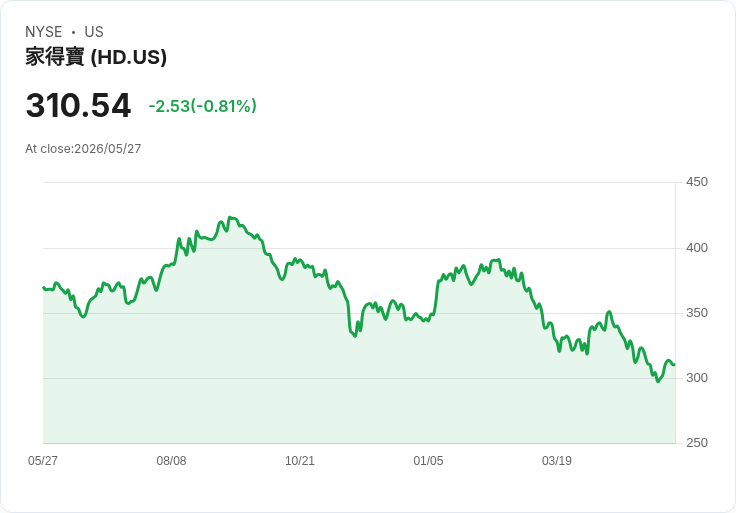Select the 10/21 date on x-axis
This screenshot has width=736, height=513.
tap(299, 460)
